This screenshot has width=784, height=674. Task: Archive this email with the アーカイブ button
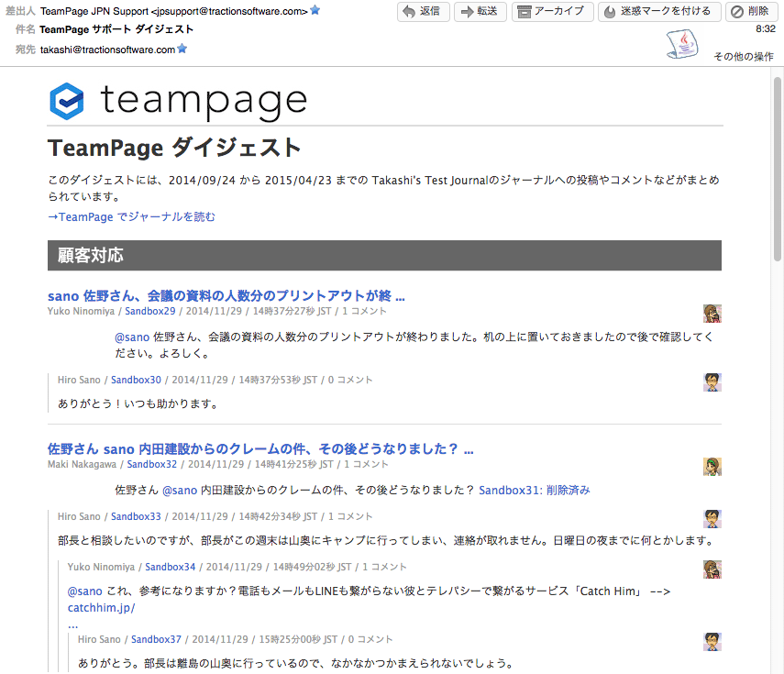point(550,12)
